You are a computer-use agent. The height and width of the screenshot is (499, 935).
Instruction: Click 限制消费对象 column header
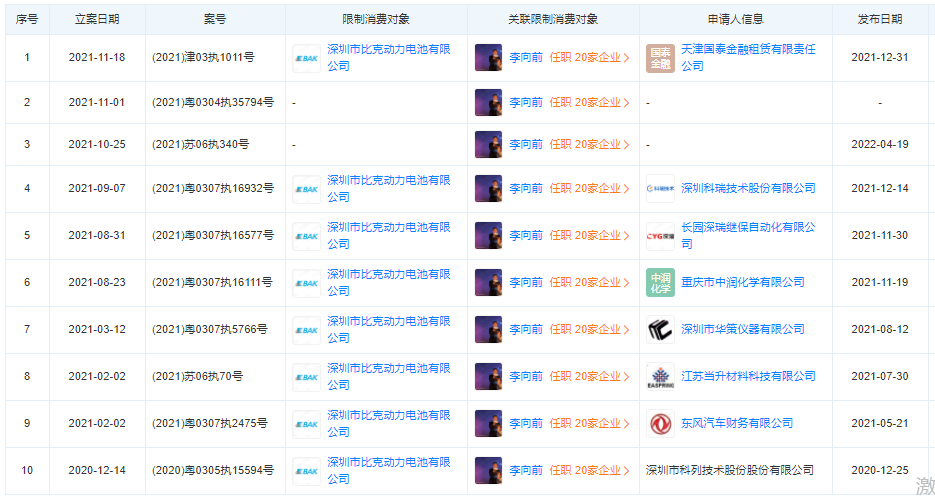pyautogui.click(x=376, y=19)
